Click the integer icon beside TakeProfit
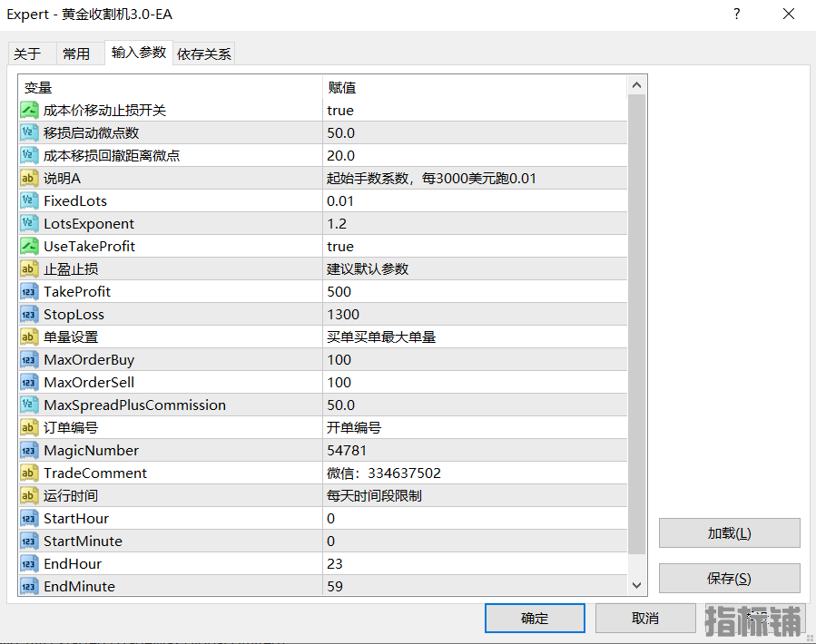Image resolution: width=816 pixels, height=644 pixels. click(x=29, y=292)
